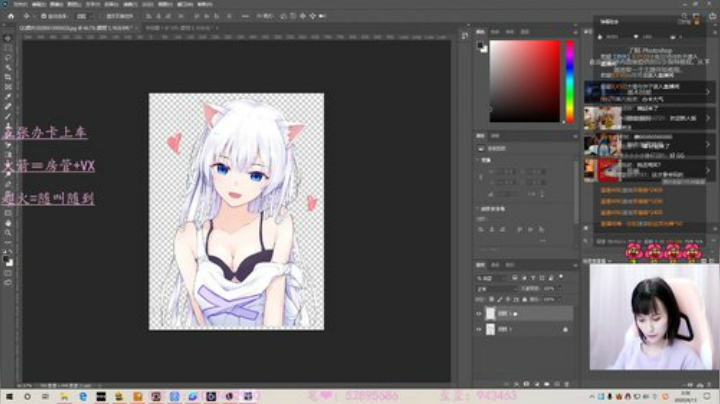The height and width of the screenshot is (404, 720).
Task: Open the Edit menu
Action: click(39, 4)
